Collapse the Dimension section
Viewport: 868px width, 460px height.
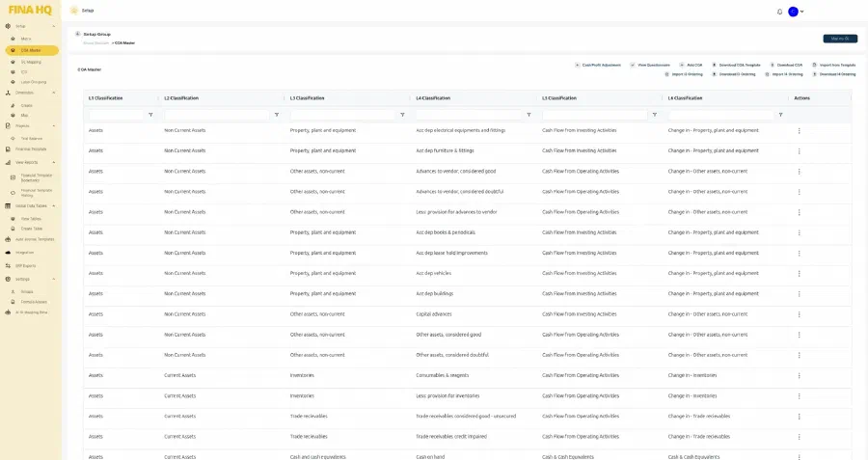coord(54,93)
